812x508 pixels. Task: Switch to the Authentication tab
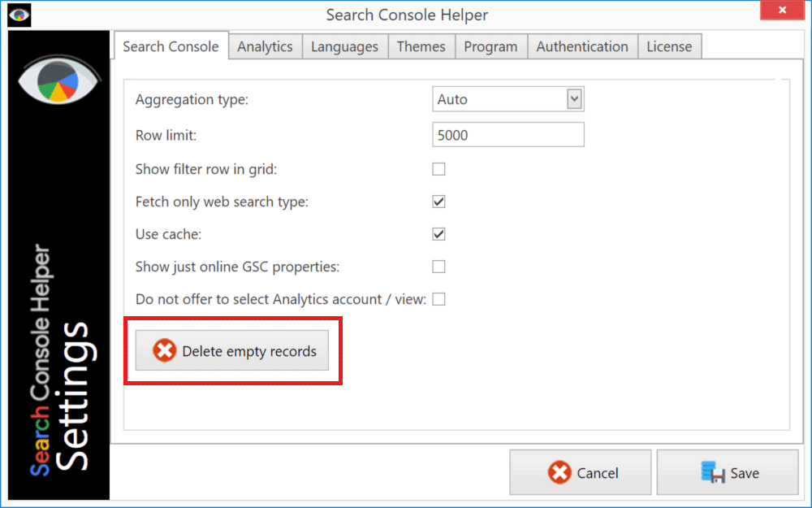(582, 46)
